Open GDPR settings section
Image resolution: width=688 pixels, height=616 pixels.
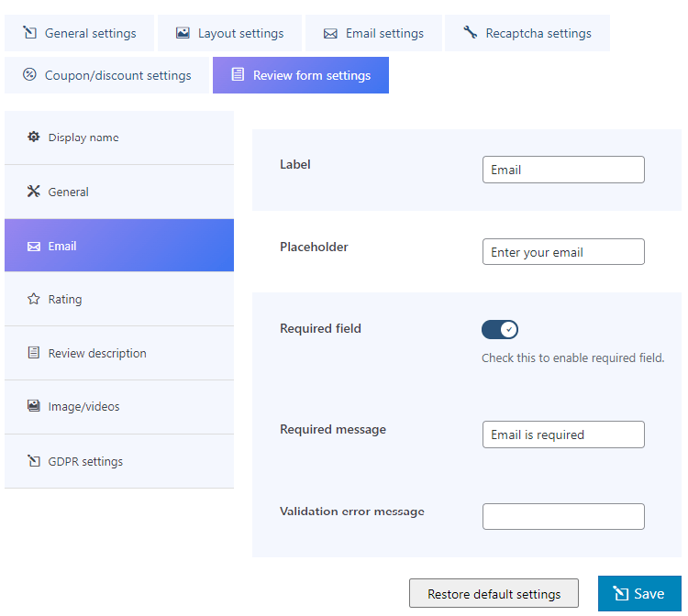[x=119, y=461]
